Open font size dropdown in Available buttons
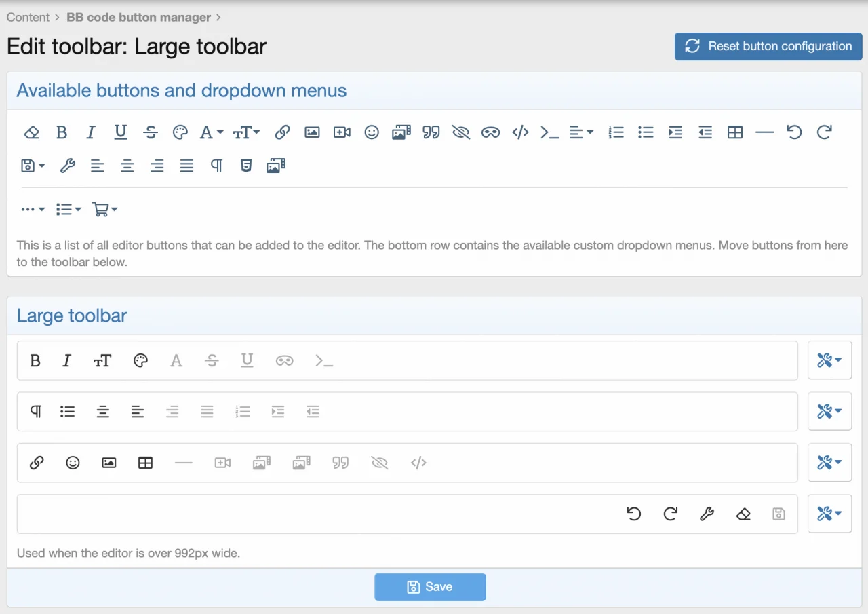The width and height of the screenshot is (868, 614). (246, 133)
